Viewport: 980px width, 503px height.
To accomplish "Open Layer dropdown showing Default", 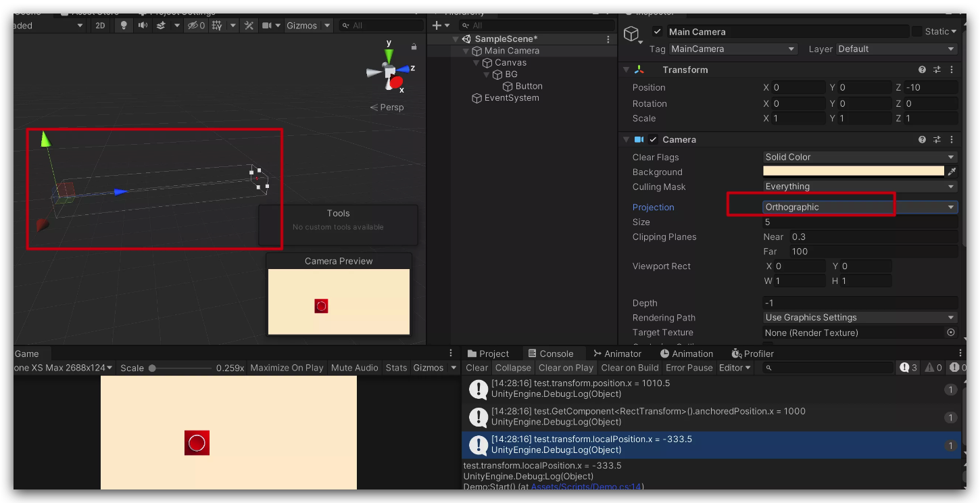I will point(896,49).
